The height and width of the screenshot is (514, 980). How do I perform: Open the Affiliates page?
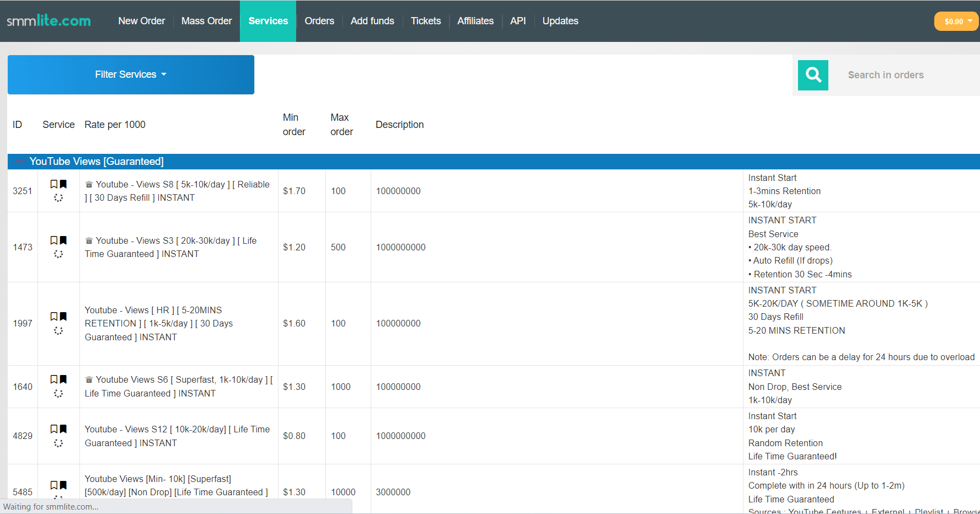point(475,21)
